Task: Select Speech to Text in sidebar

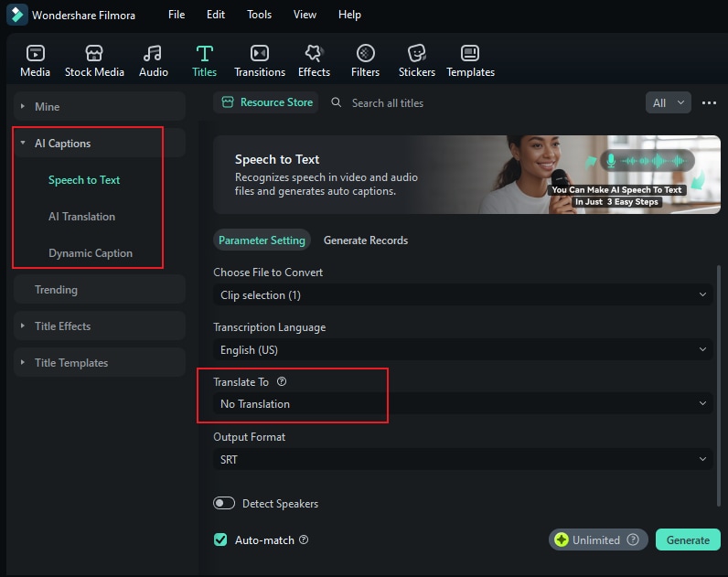Action: click(x=84, y=179)
